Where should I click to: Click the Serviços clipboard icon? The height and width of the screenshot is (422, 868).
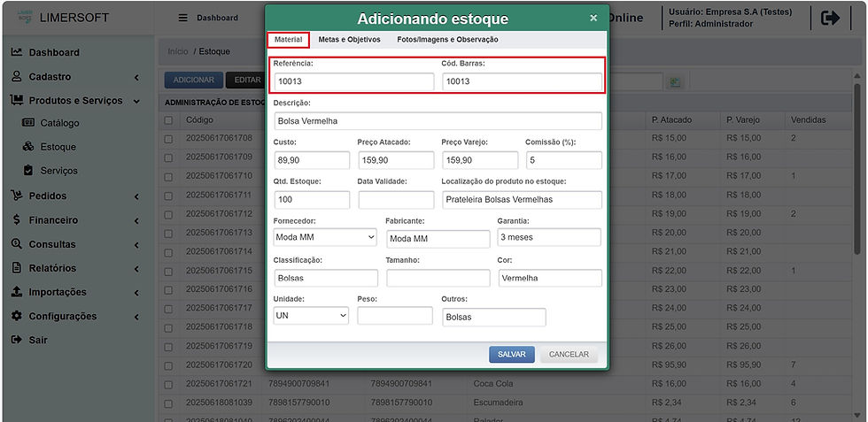tap(28, 171)
